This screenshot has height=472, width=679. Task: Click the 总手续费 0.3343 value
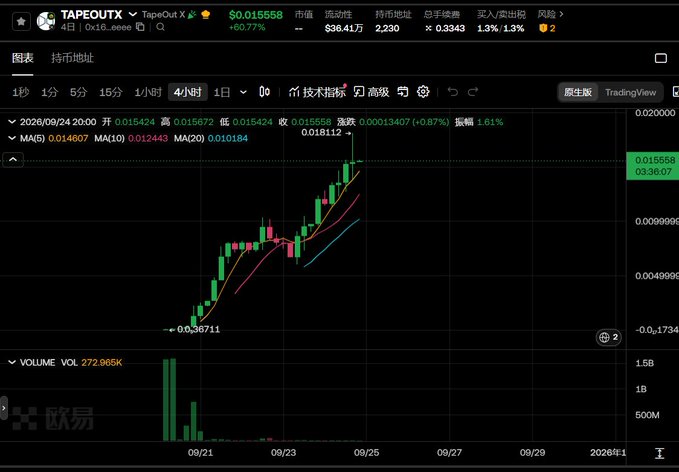point(445,28)
